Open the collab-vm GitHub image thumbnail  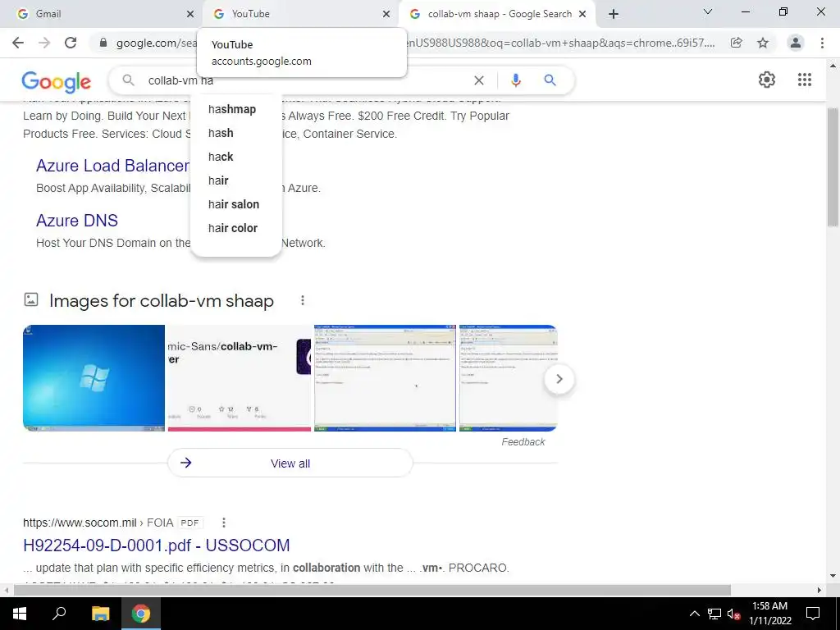point(239,378)
